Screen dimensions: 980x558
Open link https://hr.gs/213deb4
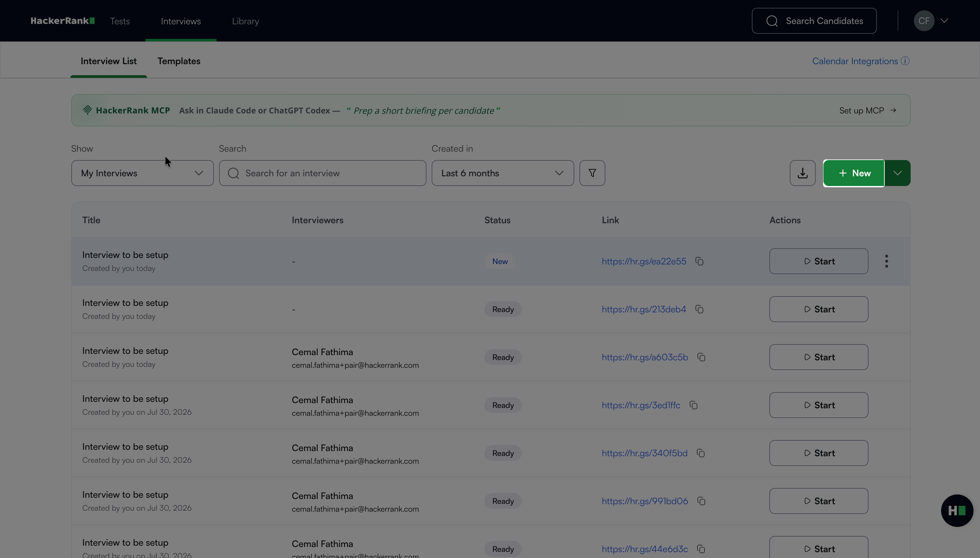tap(644, 309)
